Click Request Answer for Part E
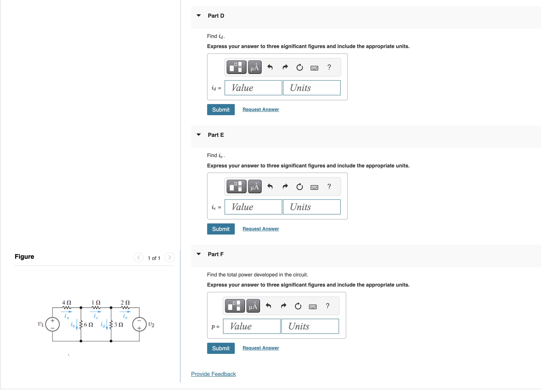This screenshot has height=392, width=541. 261,228
